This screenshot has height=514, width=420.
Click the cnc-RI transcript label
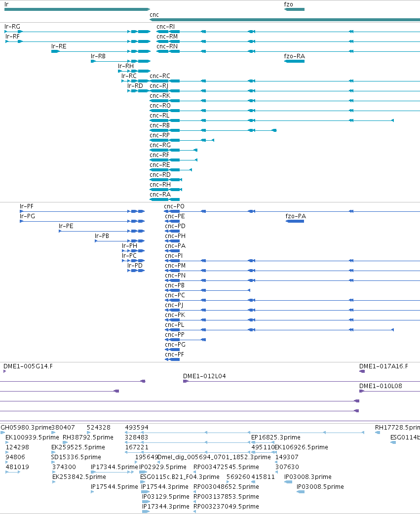click(x=165, y=27)
